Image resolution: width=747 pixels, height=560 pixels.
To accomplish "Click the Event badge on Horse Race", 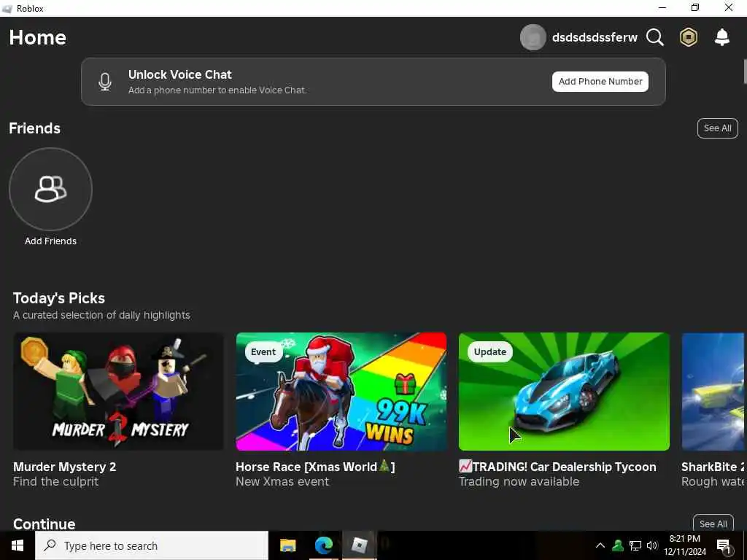I will coord(263,352).
